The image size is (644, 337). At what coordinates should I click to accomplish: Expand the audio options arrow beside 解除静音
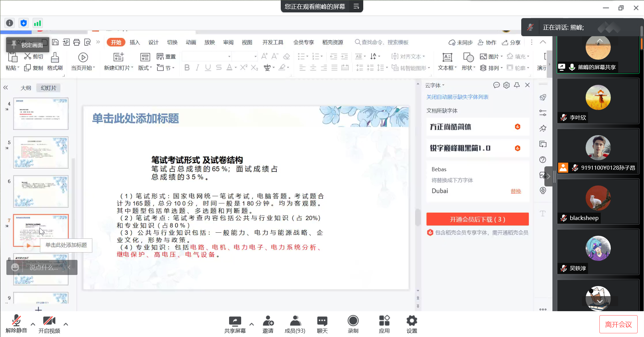[33, 324]
